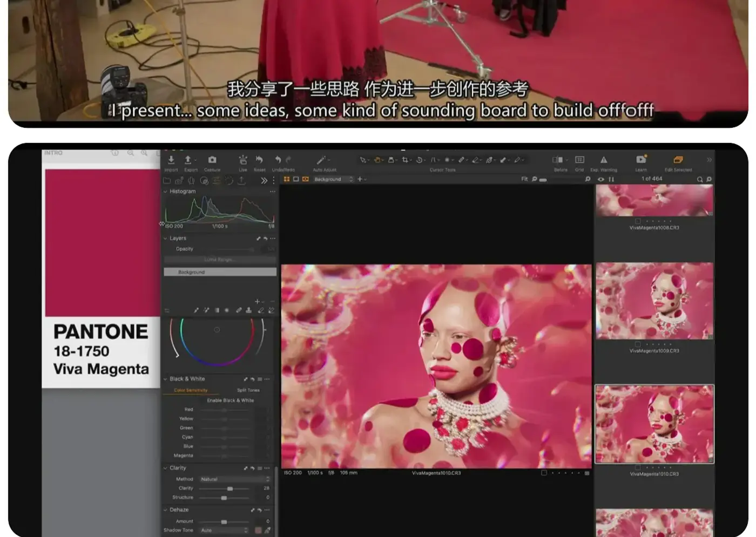Viewport: 756px width, 537px height.
Task: Select the Crop cursor tool
Action: pos(405,160)
